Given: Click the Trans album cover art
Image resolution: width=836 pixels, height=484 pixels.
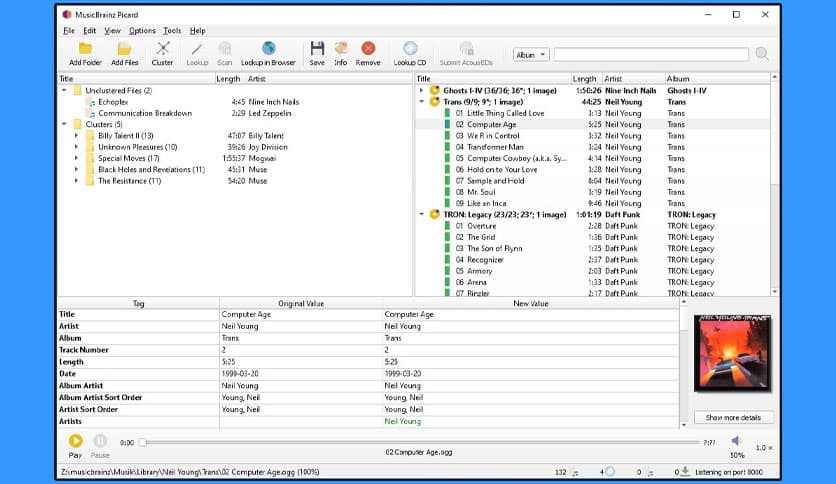Looking at the screenshot, I should [733, 353].
